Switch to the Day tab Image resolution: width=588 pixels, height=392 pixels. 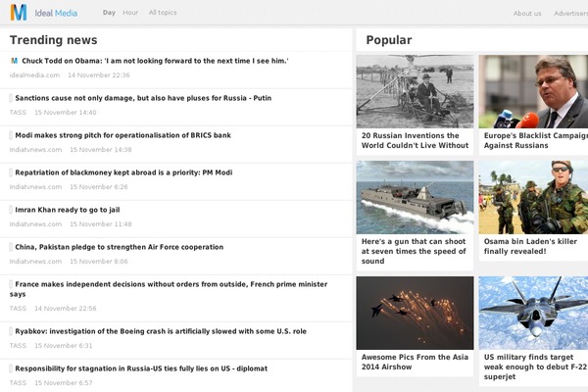point(109,13)
